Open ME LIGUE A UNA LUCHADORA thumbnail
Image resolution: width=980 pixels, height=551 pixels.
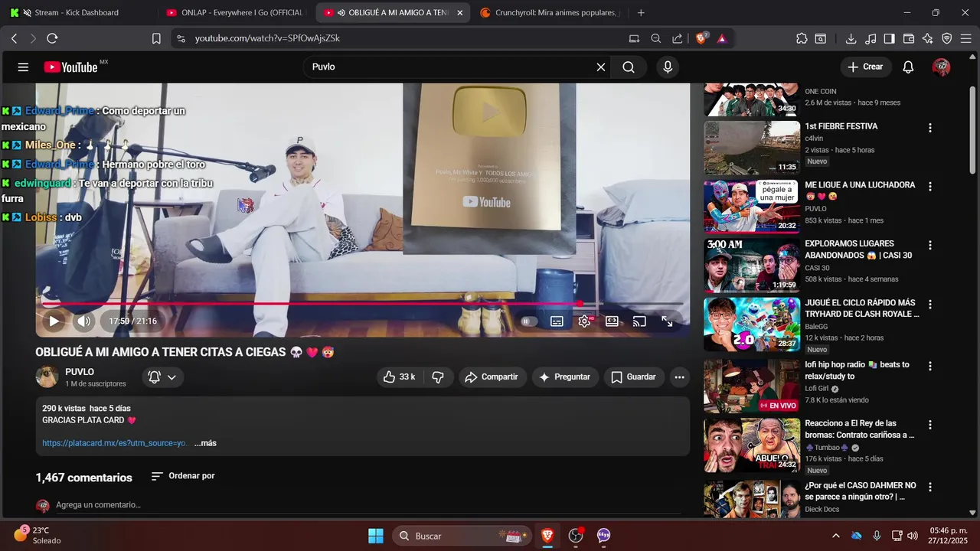coord(752,206)
